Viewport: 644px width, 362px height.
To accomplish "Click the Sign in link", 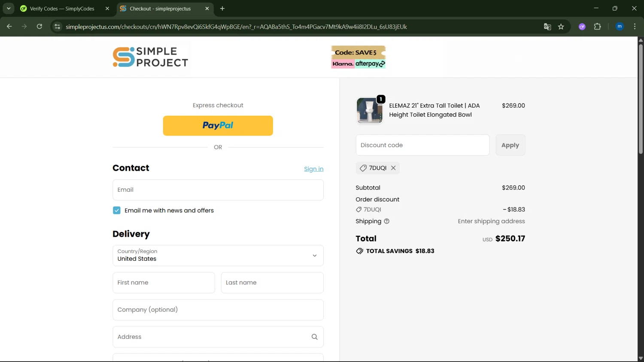I will tap(314, 169).
